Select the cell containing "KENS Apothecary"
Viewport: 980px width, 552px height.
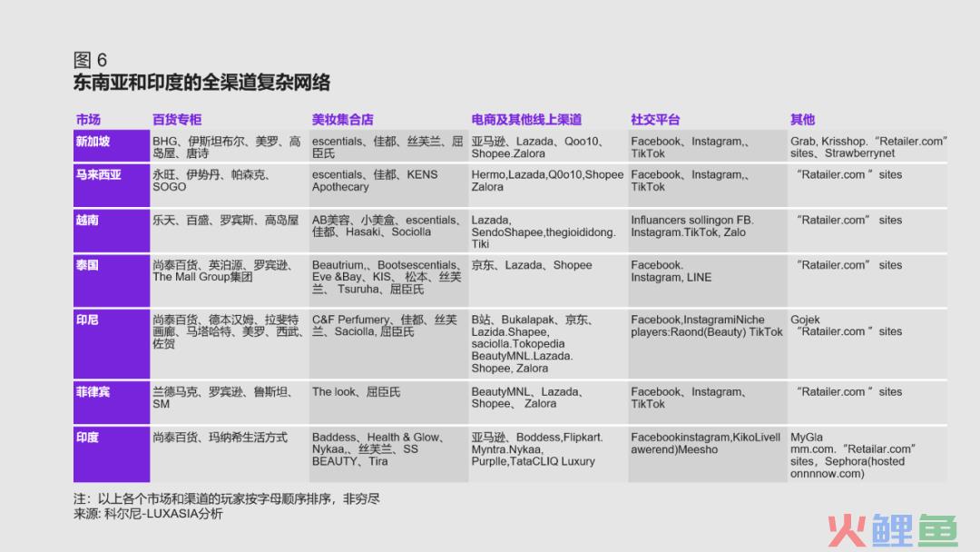click(x=388, y=185)
